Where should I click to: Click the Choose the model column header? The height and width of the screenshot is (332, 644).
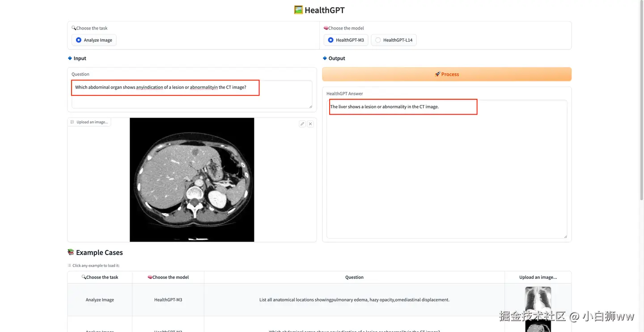tap(168, 277)
